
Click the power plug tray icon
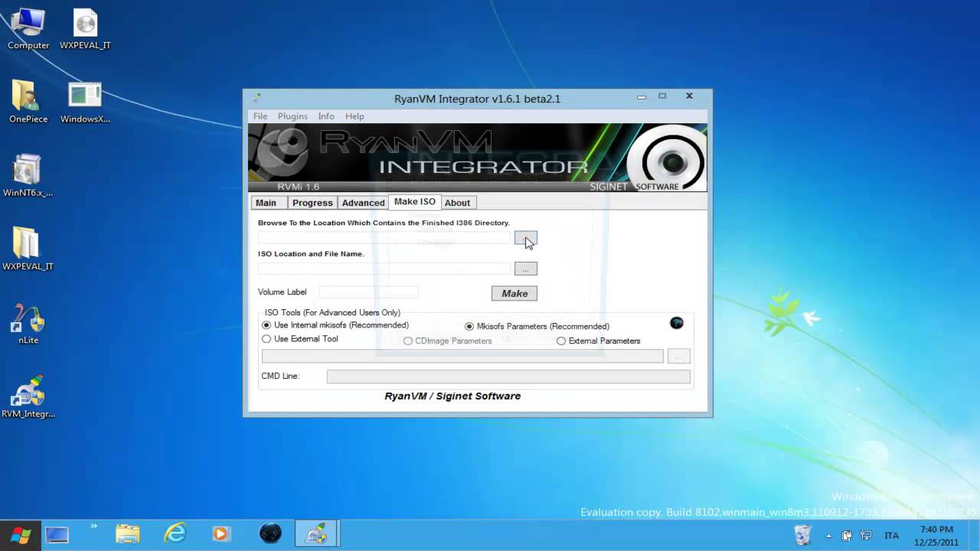pyautogui.click(x=848, y=535)
